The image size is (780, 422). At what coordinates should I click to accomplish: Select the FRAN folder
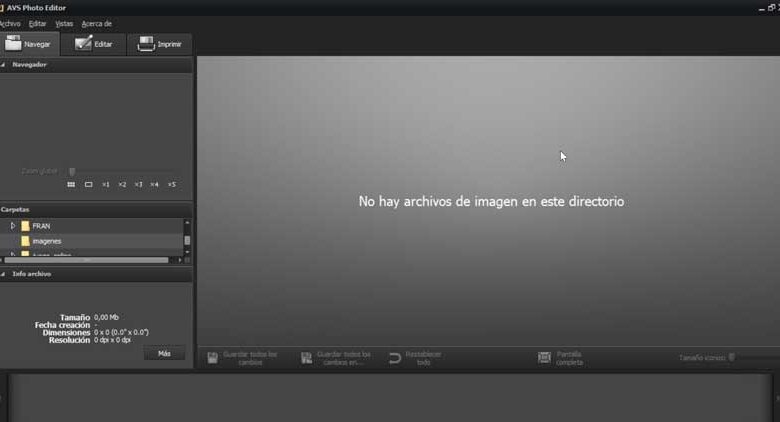[41, 226]
